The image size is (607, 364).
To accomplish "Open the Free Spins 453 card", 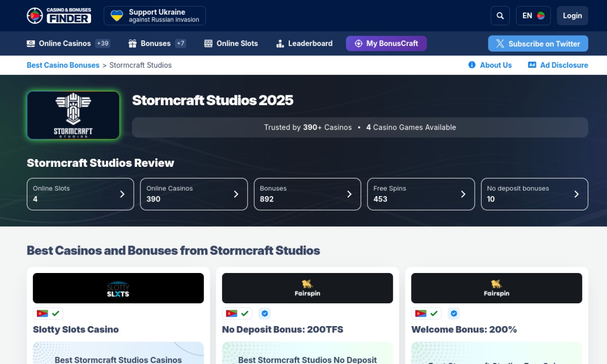I will 421,194.
